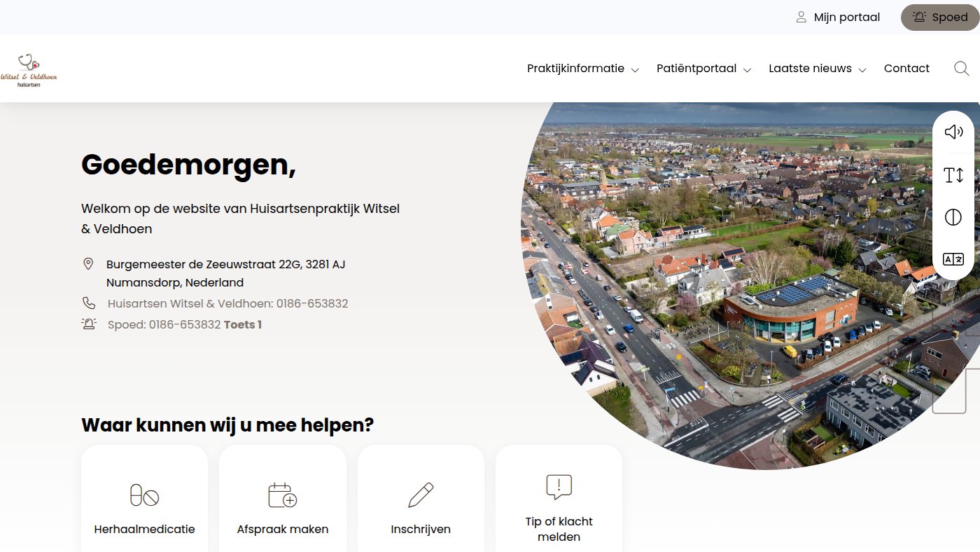Open Mijn portaal link

[838, 18]
